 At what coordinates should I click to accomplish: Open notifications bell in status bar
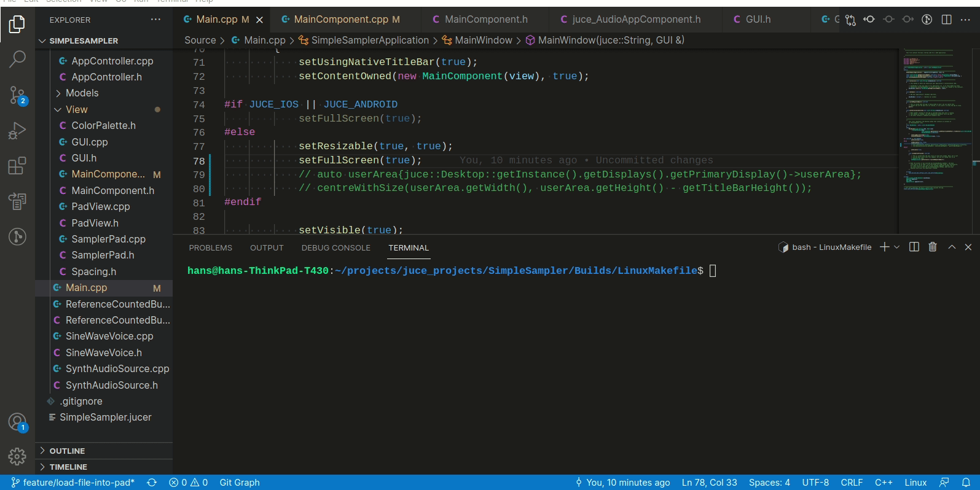[966, 483]
